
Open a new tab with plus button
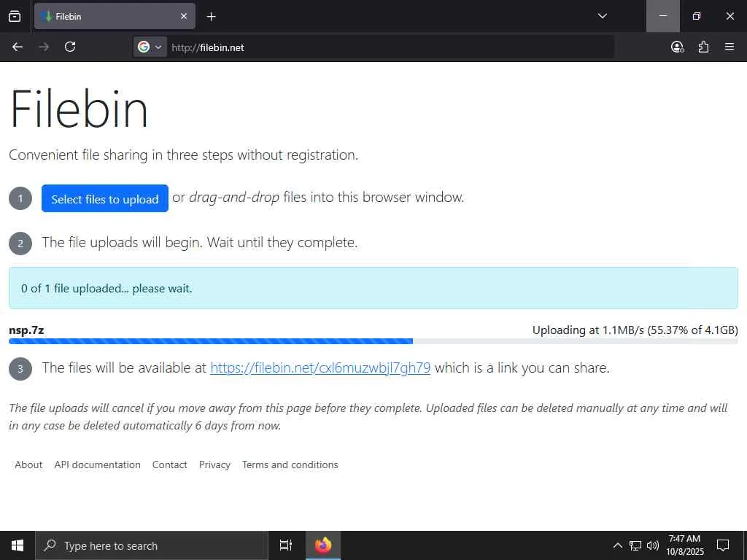(211, 17)
